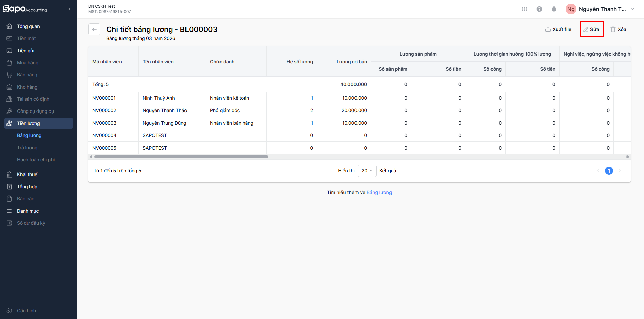Select Tổng quan in the sidebar
Image resolution: width=644 pixels, height=319 pixels.
pos(28,26)
